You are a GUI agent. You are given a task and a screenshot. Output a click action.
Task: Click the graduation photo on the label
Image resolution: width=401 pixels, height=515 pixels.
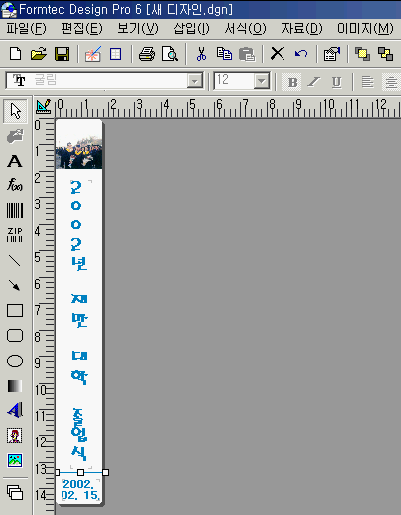tap(79, 152)
